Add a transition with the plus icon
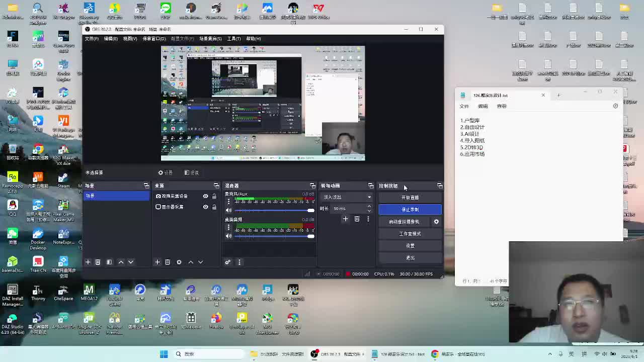This screenshot has height=362, width=644. (345, 219)
